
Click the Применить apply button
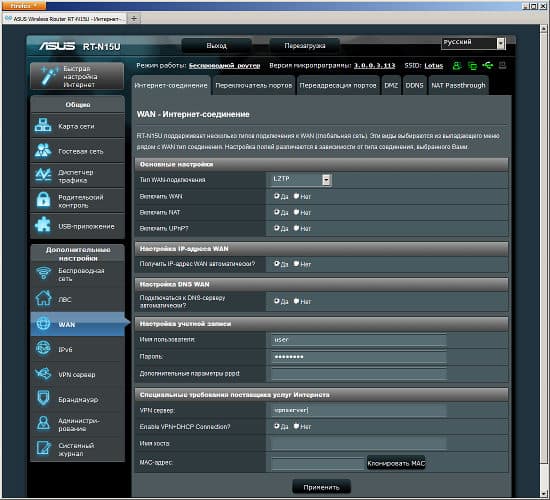pos(321,487)
